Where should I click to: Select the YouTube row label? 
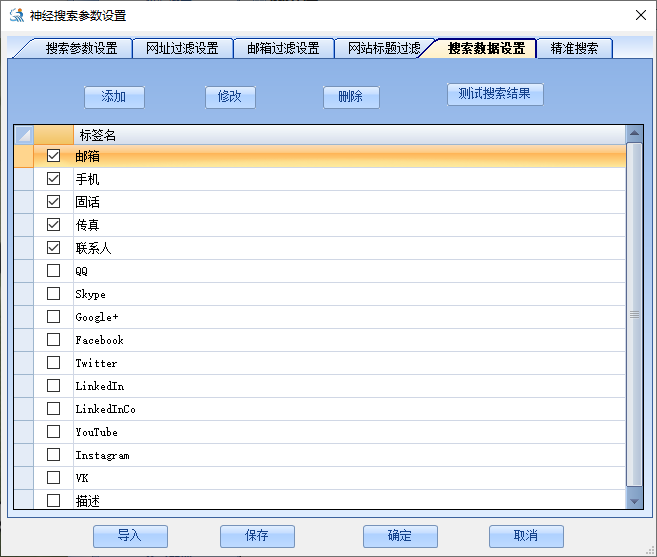tap(96, 432)
